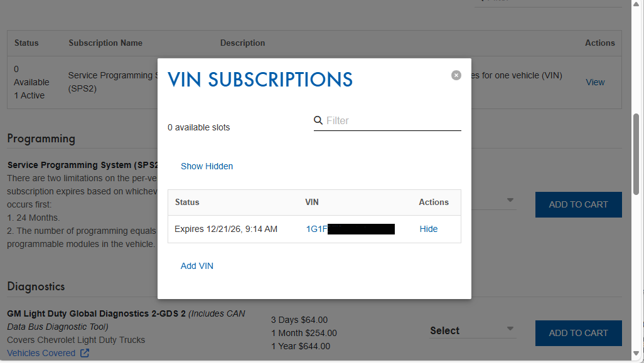Screen dimensions: 644x363
Task: Click scrollbar up arrow
Action: coord(636,4)
